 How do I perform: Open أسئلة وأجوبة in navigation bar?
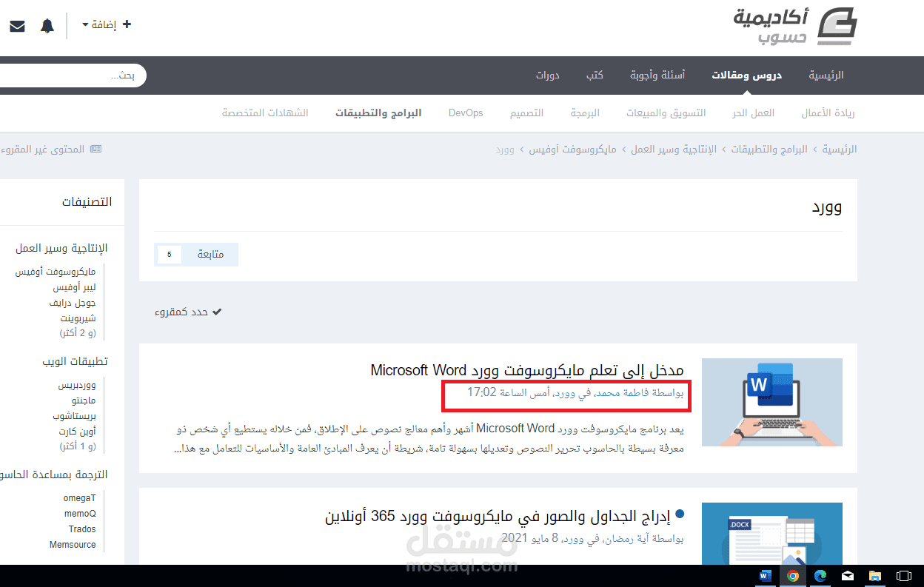657,76
